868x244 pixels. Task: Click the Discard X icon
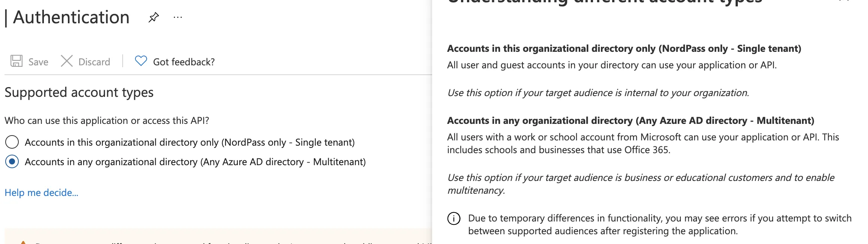coord(67,61)
